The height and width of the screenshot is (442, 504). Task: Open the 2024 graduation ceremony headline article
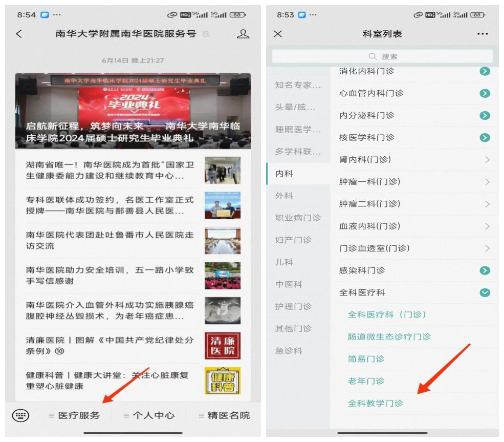[133, 111]
